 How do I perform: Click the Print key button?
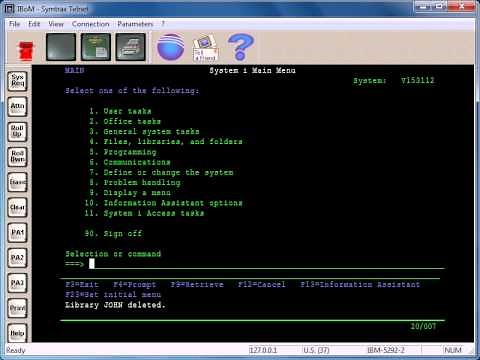17,308
